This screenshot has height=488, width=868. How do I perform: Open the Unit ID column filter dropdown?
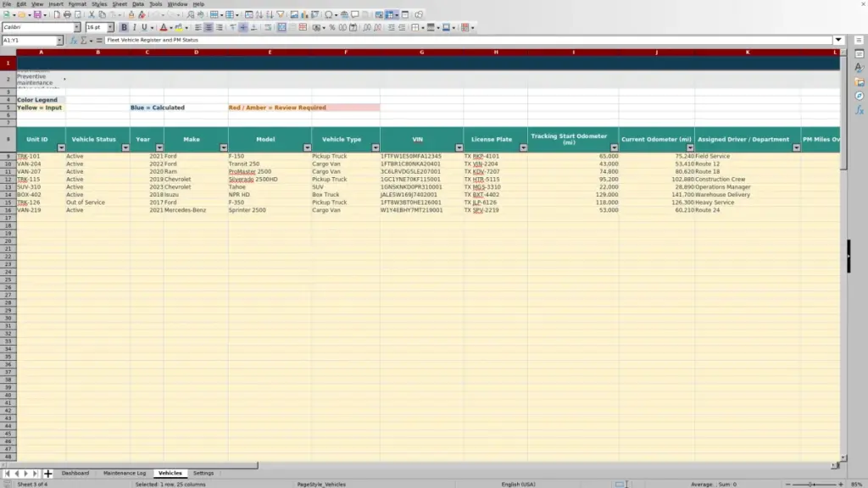61,147
